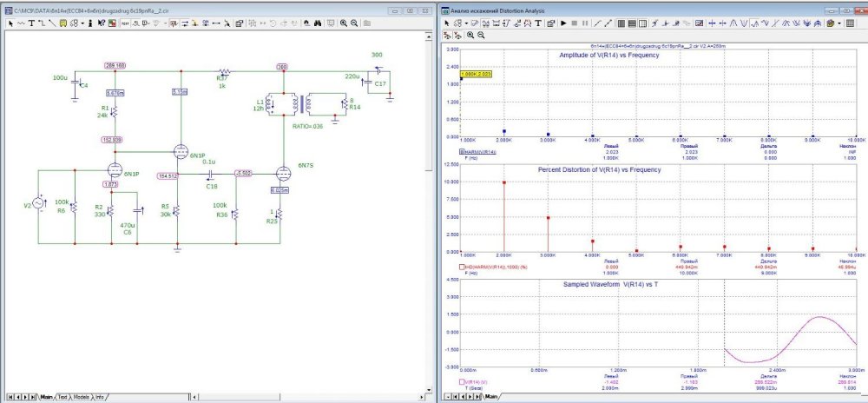Open dropdown arrow next to component tool
Screen dimensions: 868x403
point(82,23)
